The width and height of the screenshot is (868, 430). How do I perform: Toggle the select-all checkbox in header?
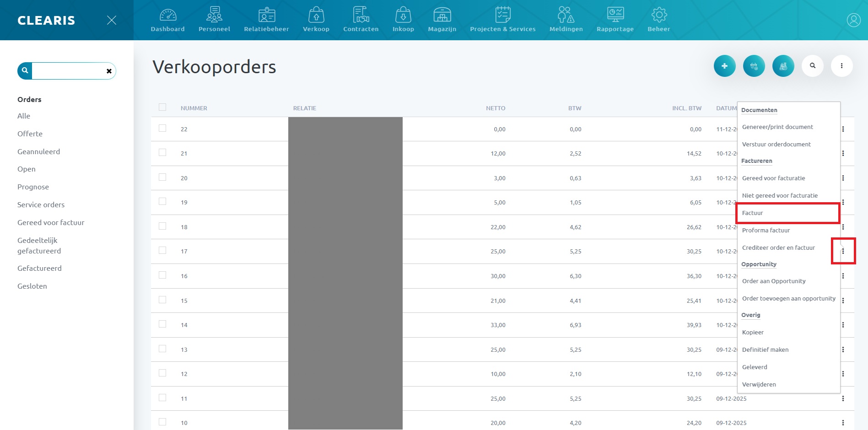(162, 107)
